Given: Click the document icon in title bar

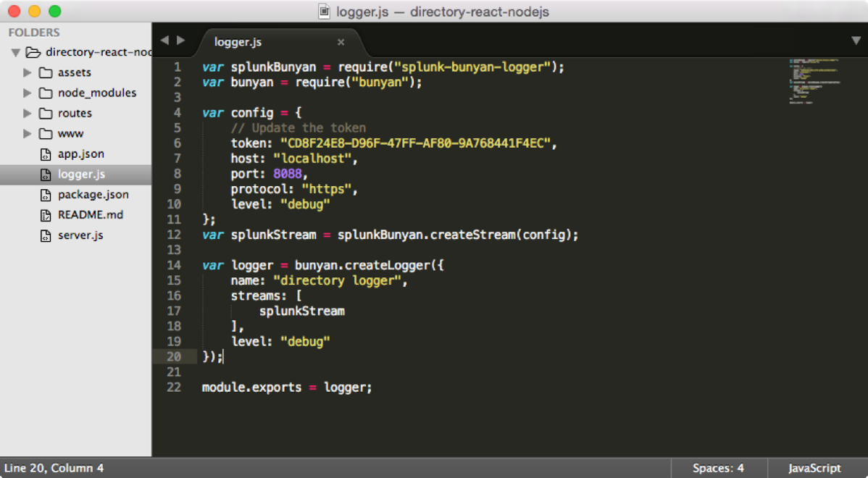Looking at the screenshot, I should click(x=325, y=11).
